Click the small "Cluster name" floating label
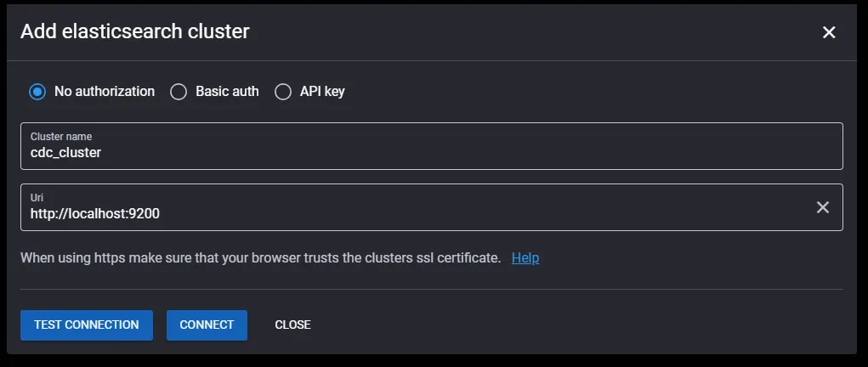Image resolution: width=868 pixels, height=367 pixels. pos(61,136)
